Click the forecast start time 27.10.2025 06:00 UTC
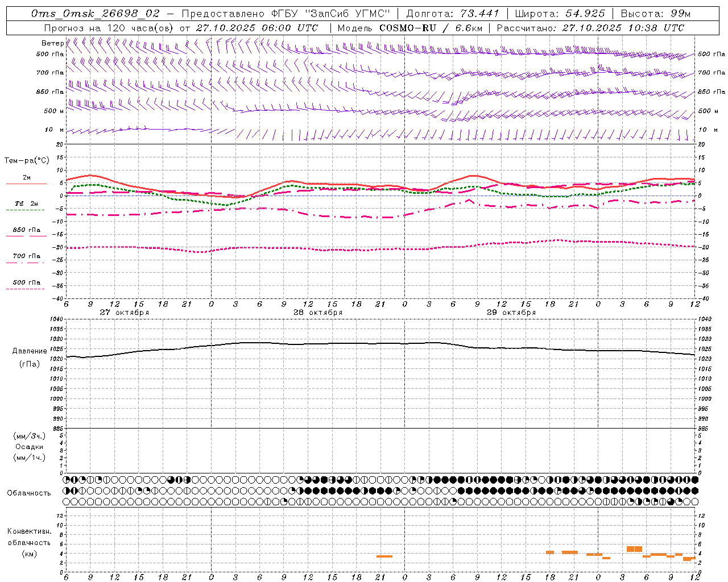 (257, 28)
